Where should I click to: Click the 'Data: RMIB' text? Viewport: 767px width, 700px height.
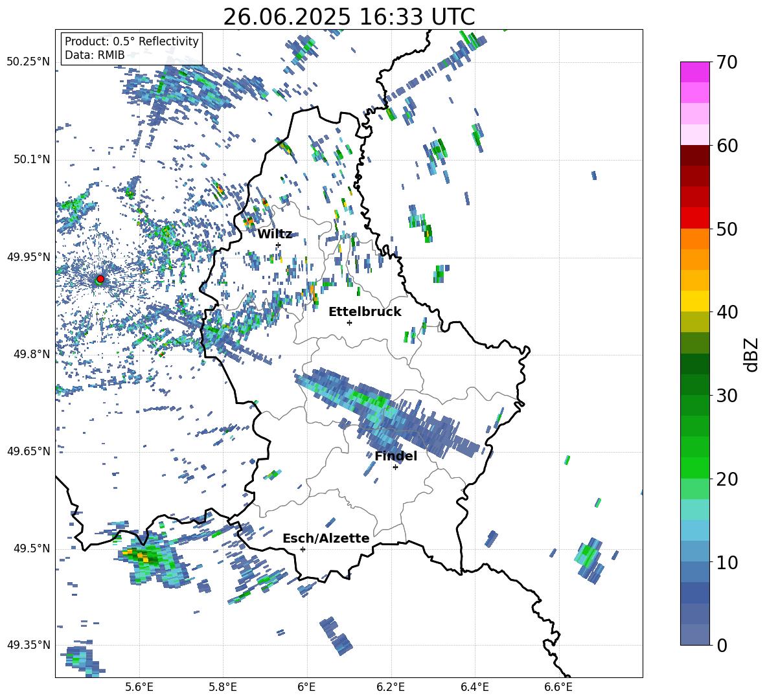[x=95, y=55]
